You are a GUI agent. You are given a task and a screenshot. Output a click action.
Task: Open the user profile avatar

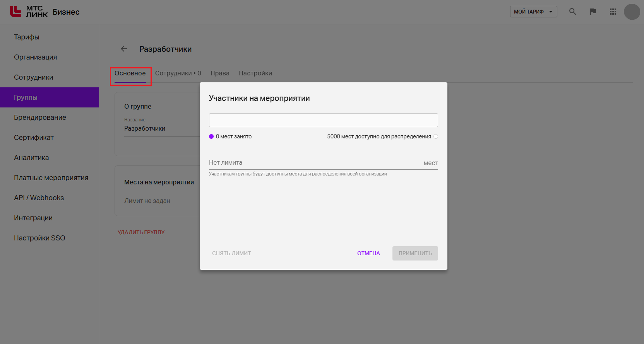click(632, 12)
